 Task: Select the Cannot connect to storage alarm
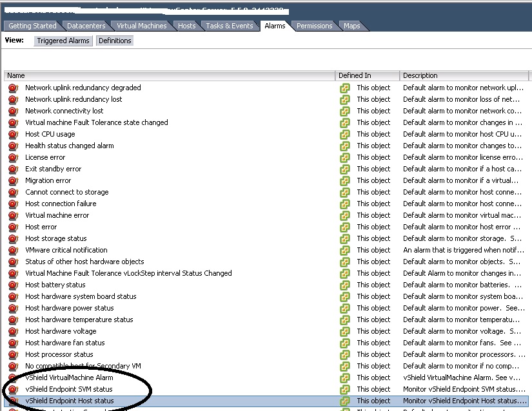click(67, 192)
